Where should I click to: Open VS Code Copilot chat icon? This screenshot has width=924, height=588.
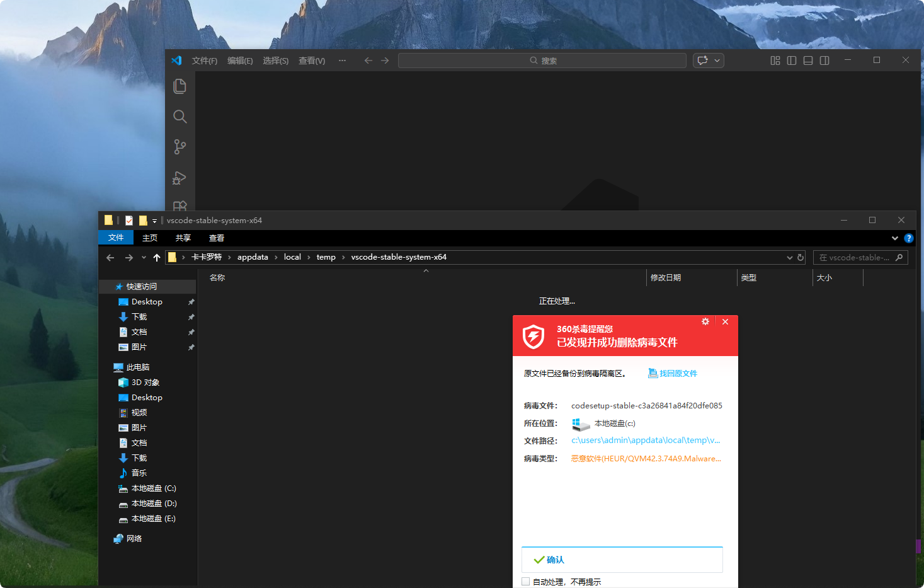click(x=703, y=61)
